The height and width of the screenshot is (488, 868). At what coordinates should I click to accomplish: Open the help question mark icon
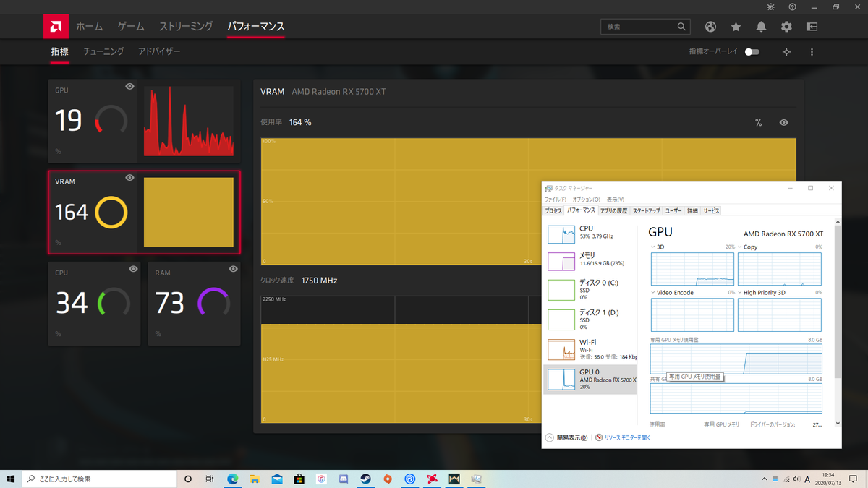[x=793, y=7]
